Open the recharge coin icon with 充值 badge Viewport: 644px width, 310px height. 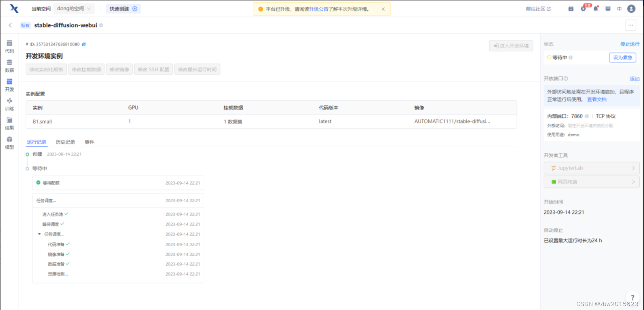[x=583, y=9]
